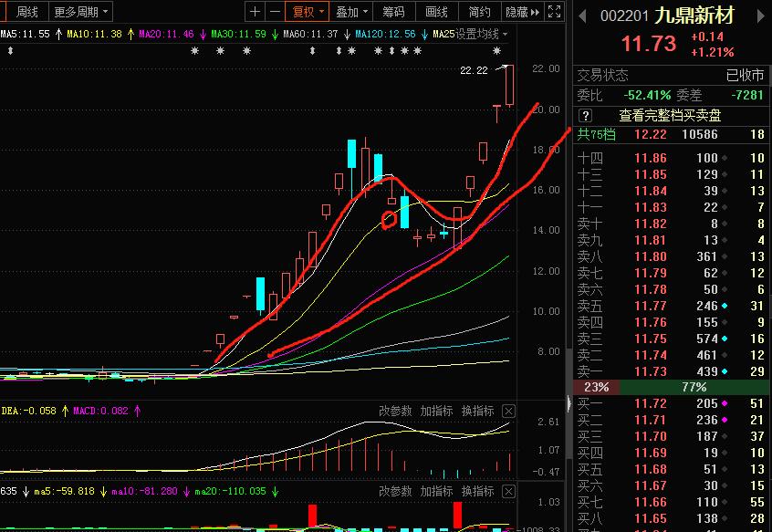Image resolution: width=772 pixels, height=532 pixels.
Task: Click the MA120 down-arrow indicator
Action: [x=424, y=35]
